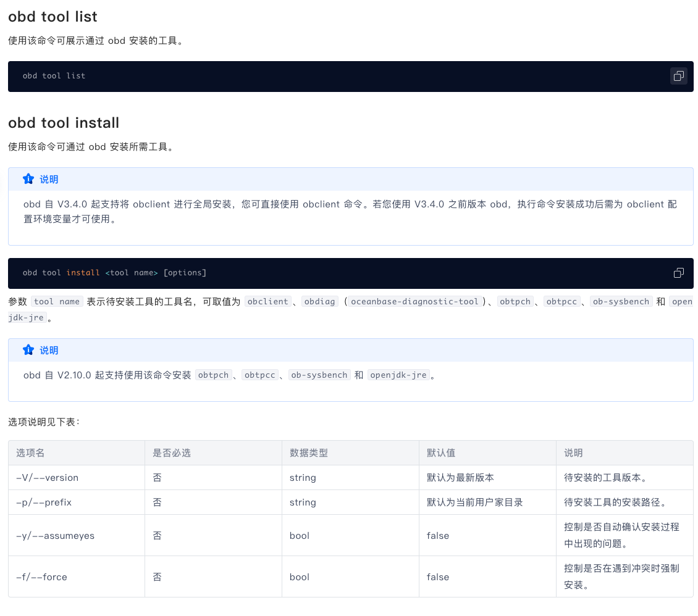The height and width of the screenshot is (616, 698).
Task: Click the "oceanbase-diagnostic-tool" code tag
Action: pos(414,301)
